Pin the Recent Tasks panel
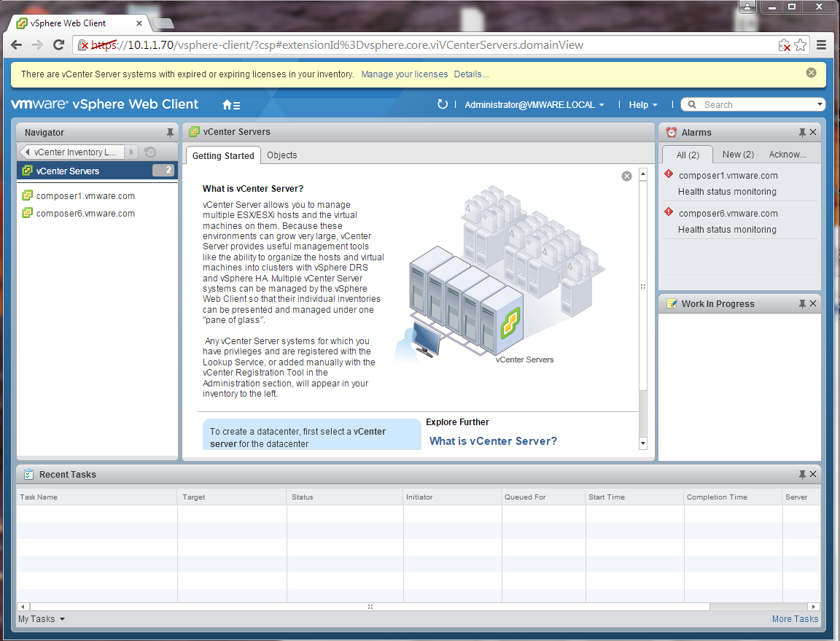This screenshot has height=641, width=840. tap(802, 474)
